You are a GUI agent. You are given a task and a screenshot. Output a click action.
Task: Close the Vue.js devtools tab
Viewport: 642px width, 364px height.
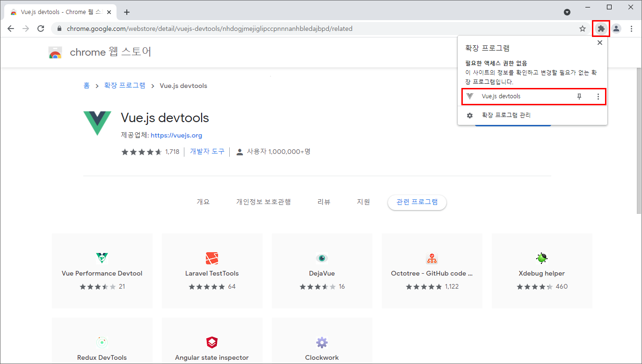click(x=109, y=12)
